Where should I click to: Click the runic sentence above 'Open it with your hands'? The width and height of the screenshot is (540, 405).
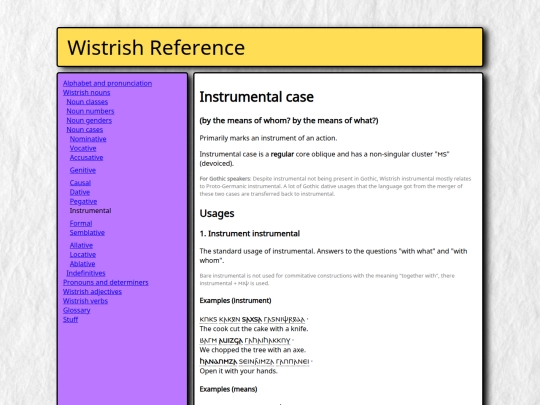[255, 362]
